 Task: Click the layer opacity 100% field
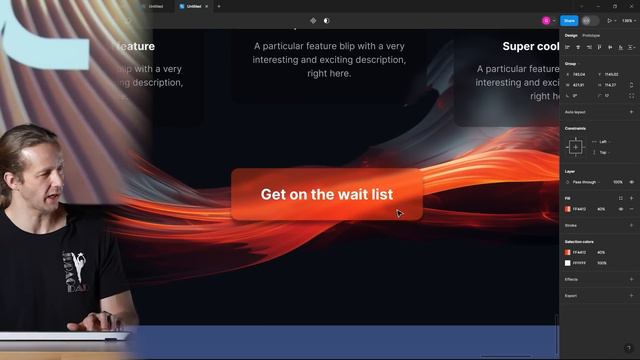[x=618, y=182]
